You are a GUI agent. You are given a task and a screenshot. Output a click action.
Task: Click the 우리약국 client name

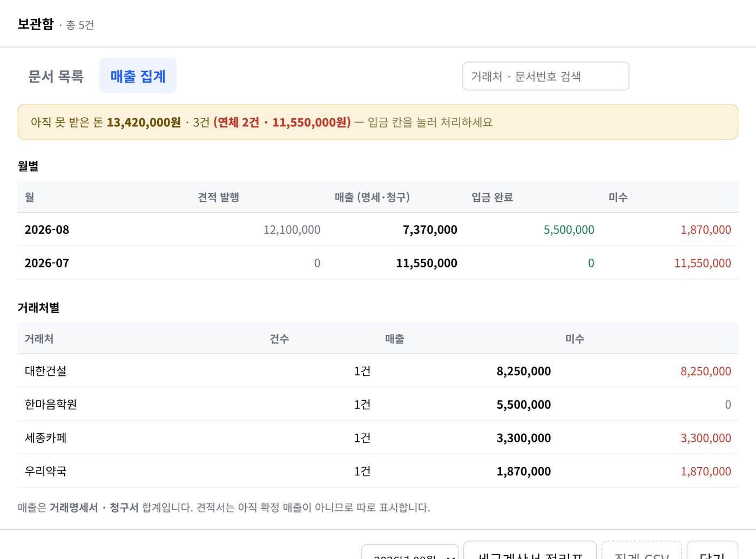pos(46,472)
